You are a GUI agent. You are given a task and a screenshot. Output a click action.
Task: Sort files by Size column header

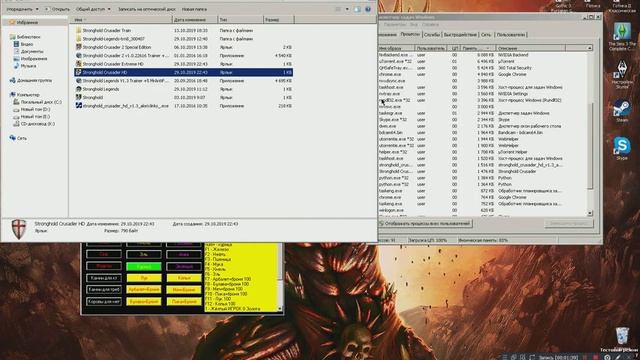point(278,20)
